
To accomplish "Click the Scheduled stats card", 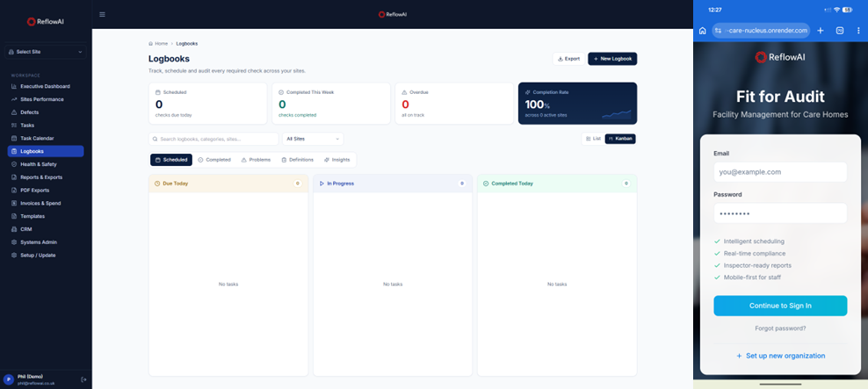I will [207, 104].
